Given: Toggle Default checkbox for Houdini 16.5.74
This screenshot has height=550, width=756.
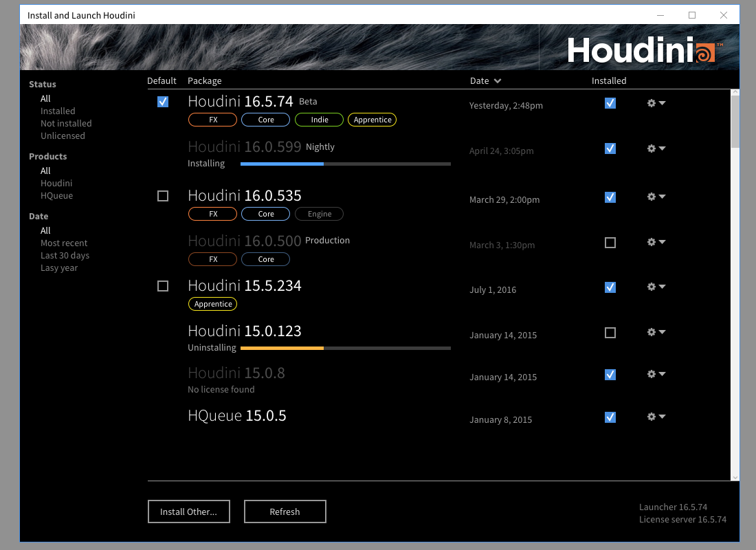Looking at the screenshot, I should tap(163, 102).
